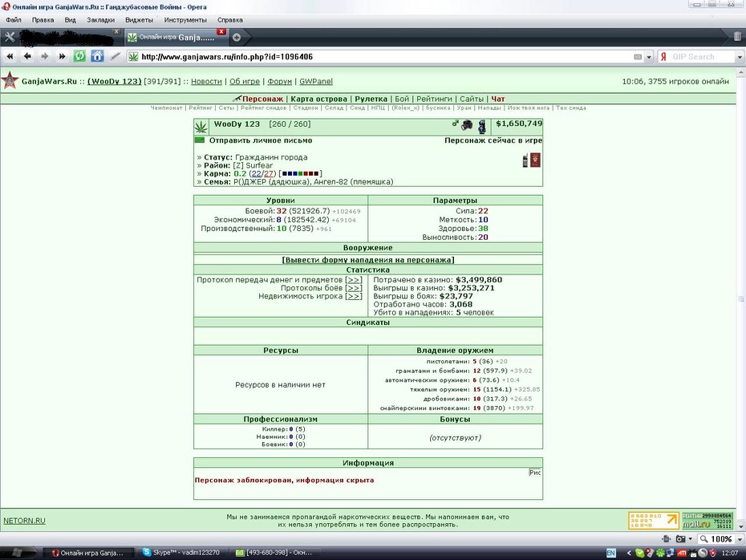Click the Fast Forward navigation button
This screenshot has width=746, height=560.
tap(62, 57)
